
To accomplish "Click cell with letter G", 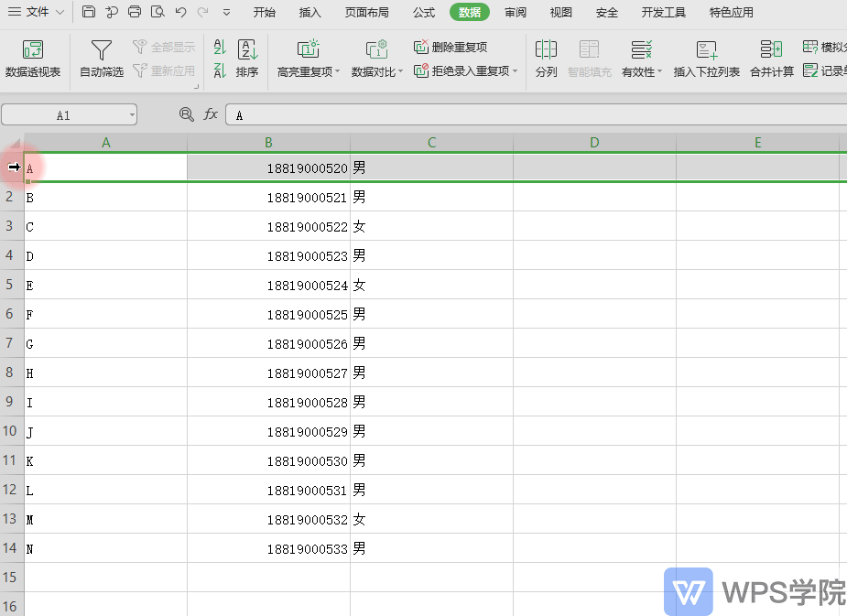I will [x=106, y=343].
